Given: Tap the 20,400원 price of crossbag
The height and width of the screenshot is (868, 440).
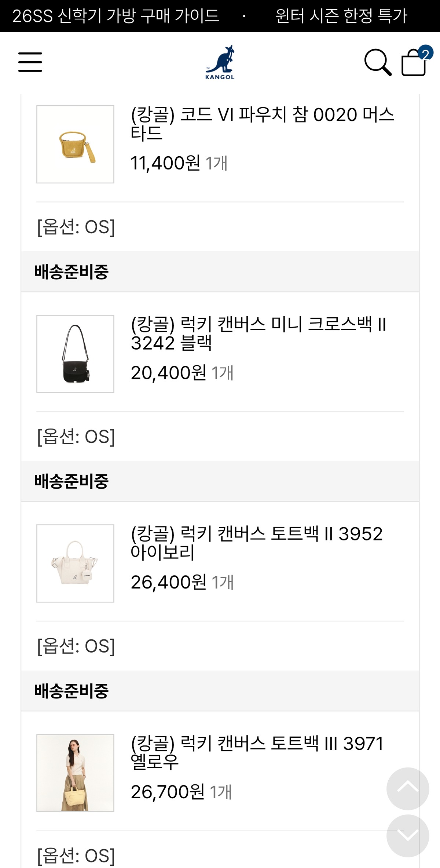Looking at the screenshot, I should pyautogui.click(x=169, y=373).
